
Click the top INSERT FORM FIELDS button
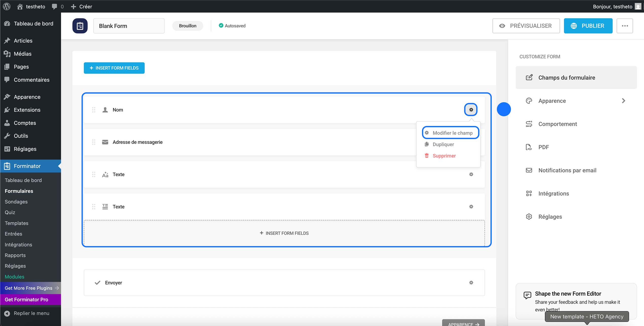pos(114,68)
